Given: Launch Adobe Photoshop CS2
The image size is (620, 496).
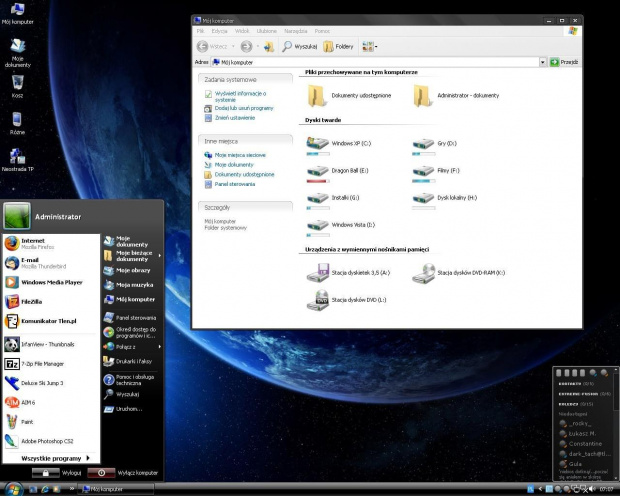Looking at the screenshot, I should [x=51, y=441].
